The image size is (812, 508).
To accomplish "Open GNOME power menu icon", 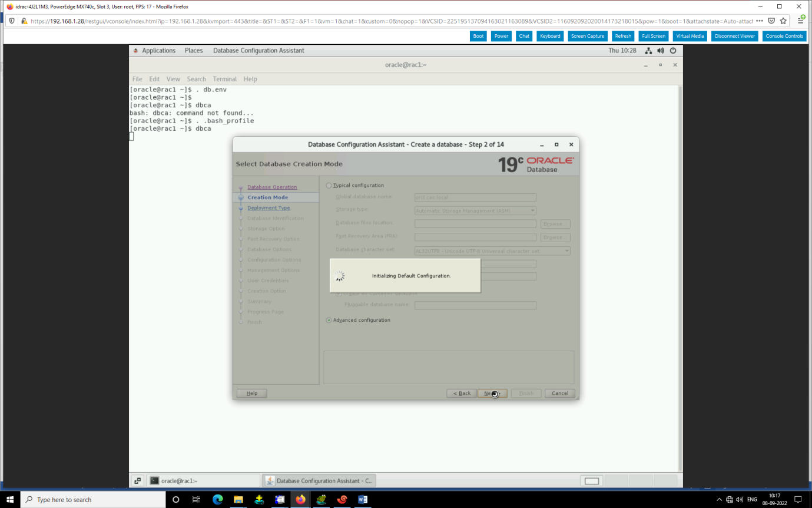I will [672, 51].
